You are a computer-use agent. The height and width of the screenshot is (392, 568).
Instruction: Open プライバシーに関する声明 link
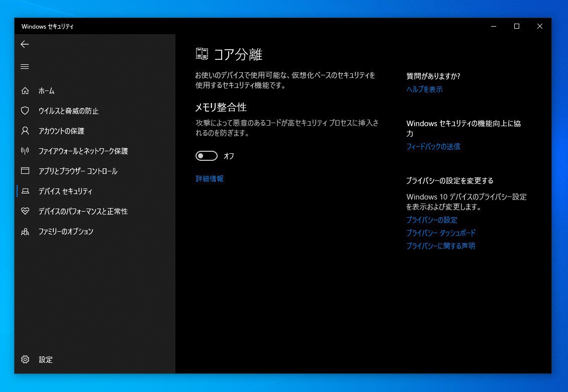click(440, 246)
